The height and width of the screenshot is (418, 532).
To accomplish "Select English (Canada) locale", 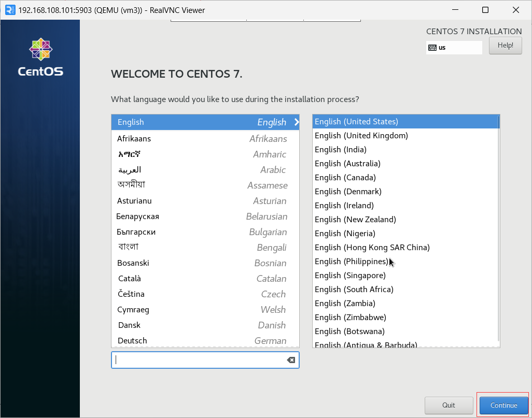I will point(405,178).
